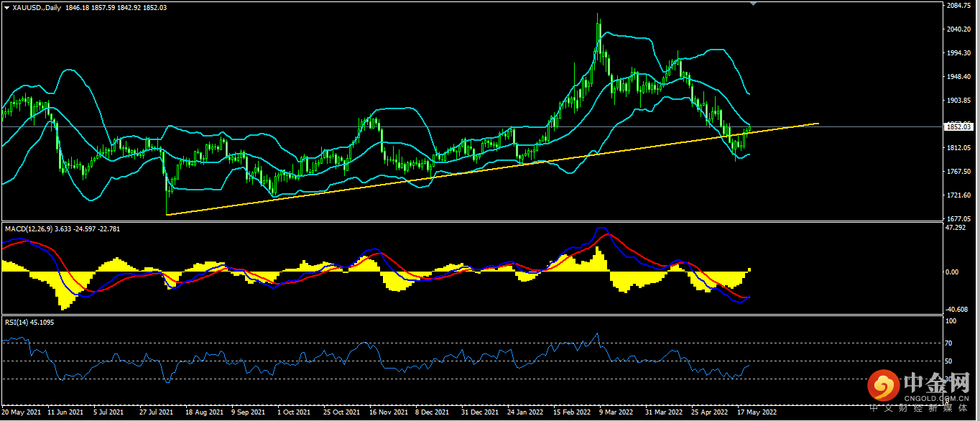The image size is (980, 421).
Task: Click the 18 Aug 2021 date label
Action: pyautogui.click(x=203, y=413)
